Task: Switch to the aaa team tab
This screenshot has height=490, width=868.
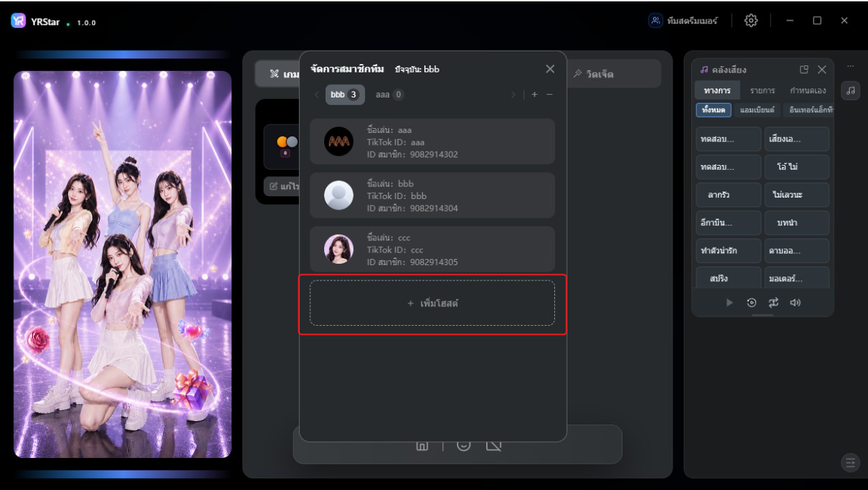Action: click(389, 95)
